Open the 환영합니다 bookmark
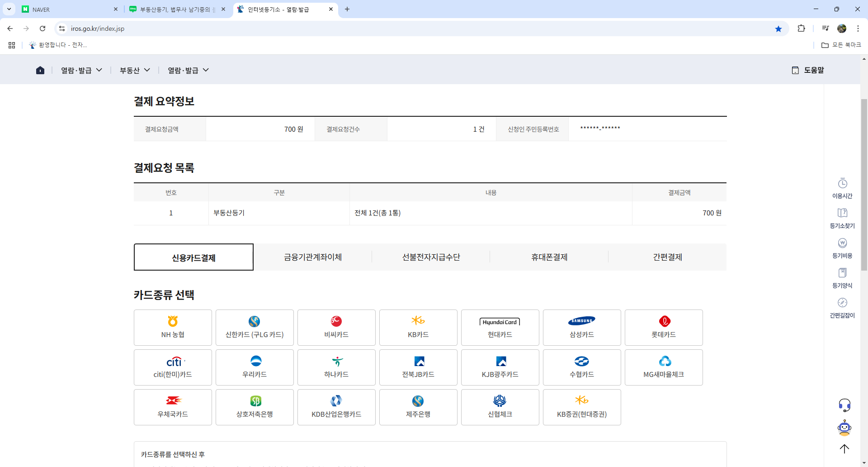This screenshot has height=467, width=868. [x=58, y=45]
